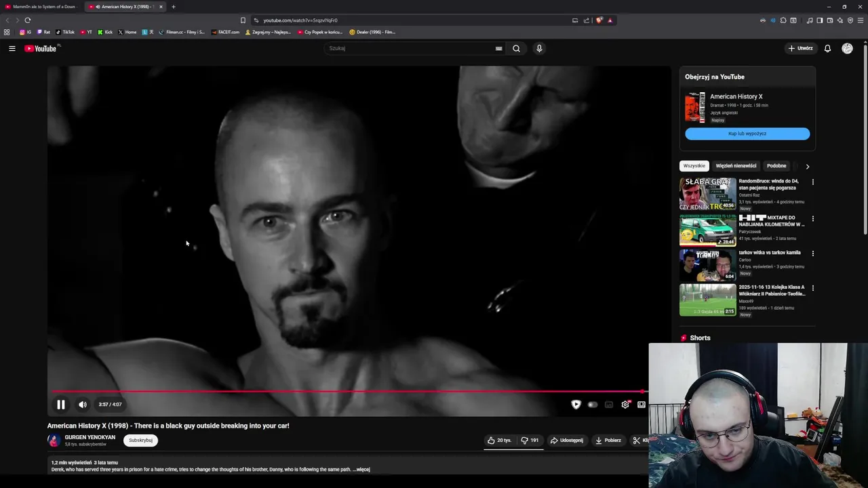Screen dimensions: 868x488
Task: Open the RandomBruce winda do D4 video
Action: tap(743, 195)
